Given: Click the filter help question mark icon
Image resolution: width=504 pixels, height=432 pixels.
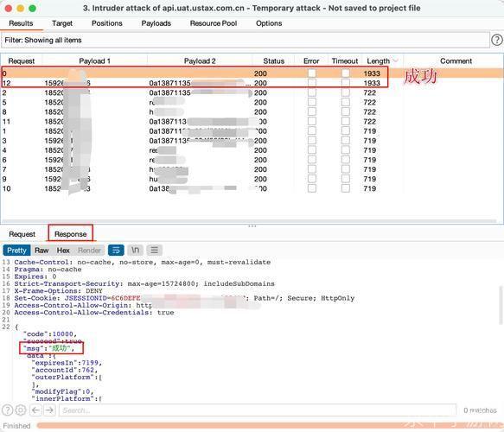Looking at the screenshot, I should [x=496, y=40].
